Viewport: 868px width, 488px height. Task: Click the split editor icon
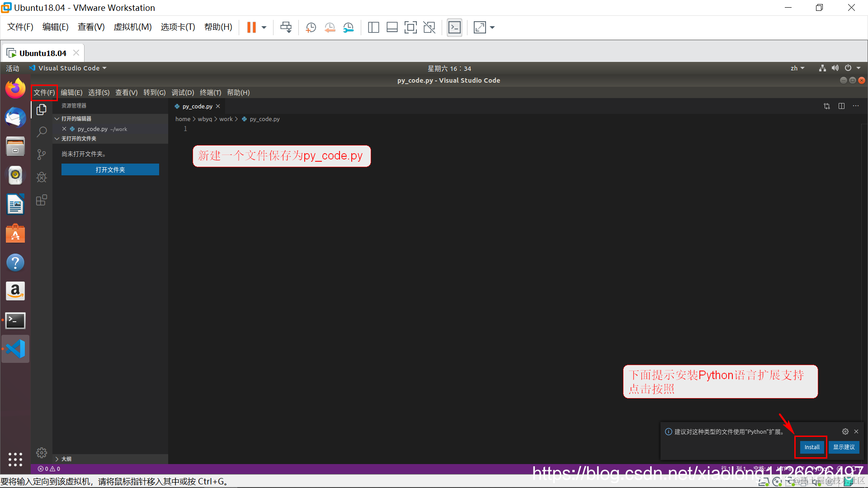tap(841, 106)
